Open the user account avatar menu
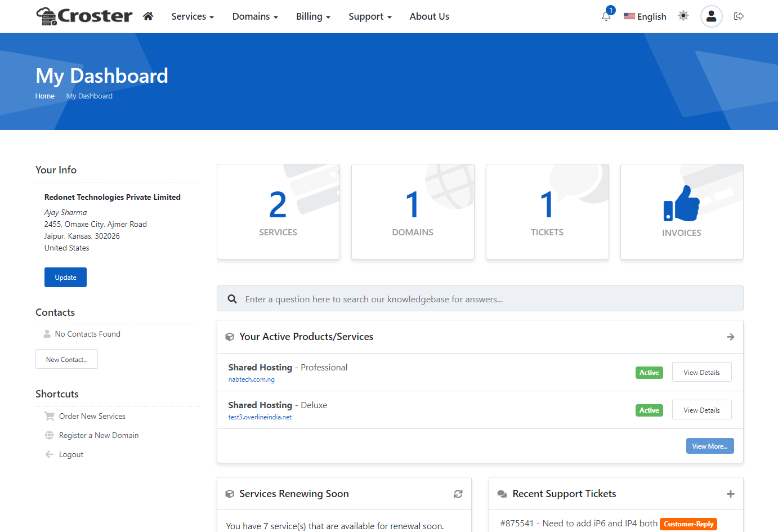 coord(711,16)
